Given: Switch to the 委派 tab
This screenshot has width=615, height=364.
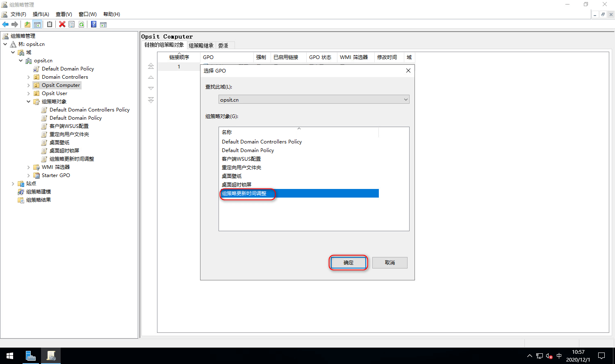Looking at the screenshot, I should (223, 45).
